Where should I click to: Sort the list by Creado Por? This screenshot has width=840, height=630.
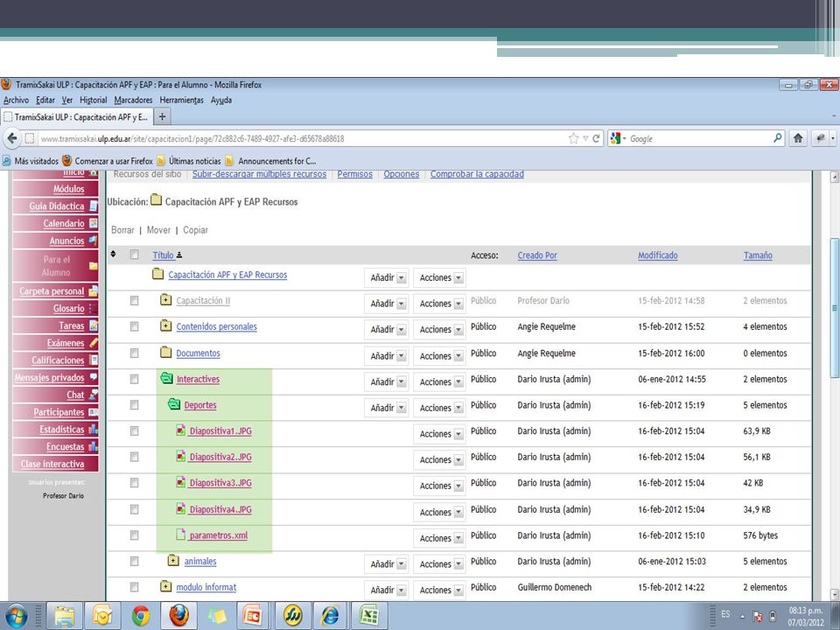pos(537,255)
